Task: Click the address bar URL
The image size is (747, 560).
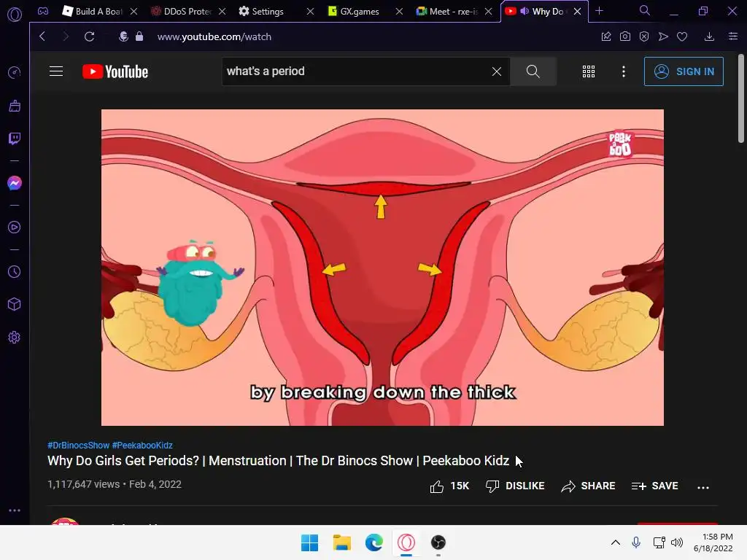Action: click(214, 36)
